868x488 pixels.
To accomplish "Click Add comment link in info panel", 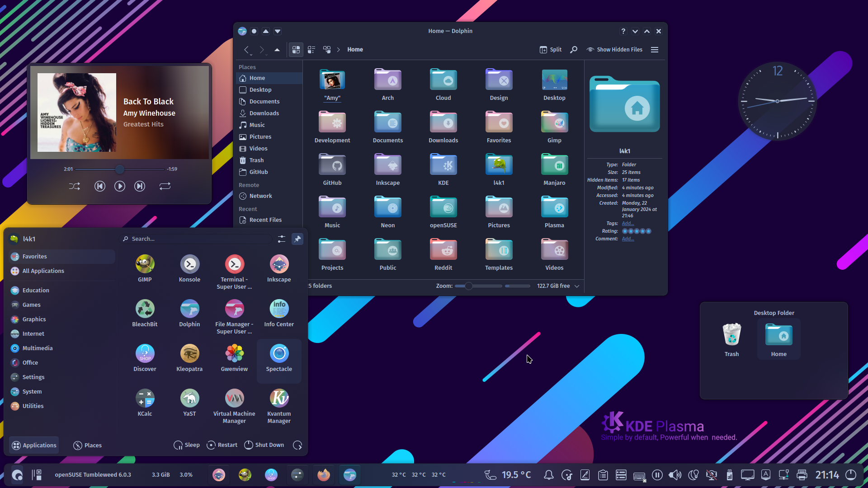I will 628,239.
